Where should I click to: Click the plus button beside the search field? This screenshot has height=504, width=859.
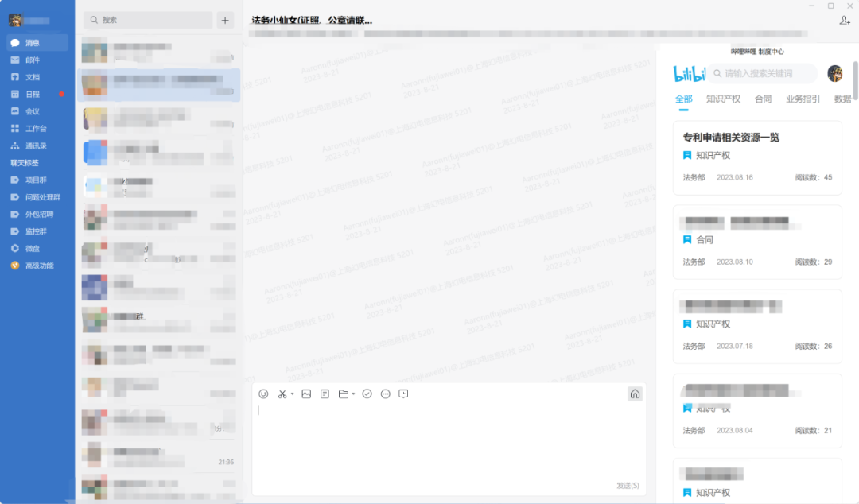[225, 20]
